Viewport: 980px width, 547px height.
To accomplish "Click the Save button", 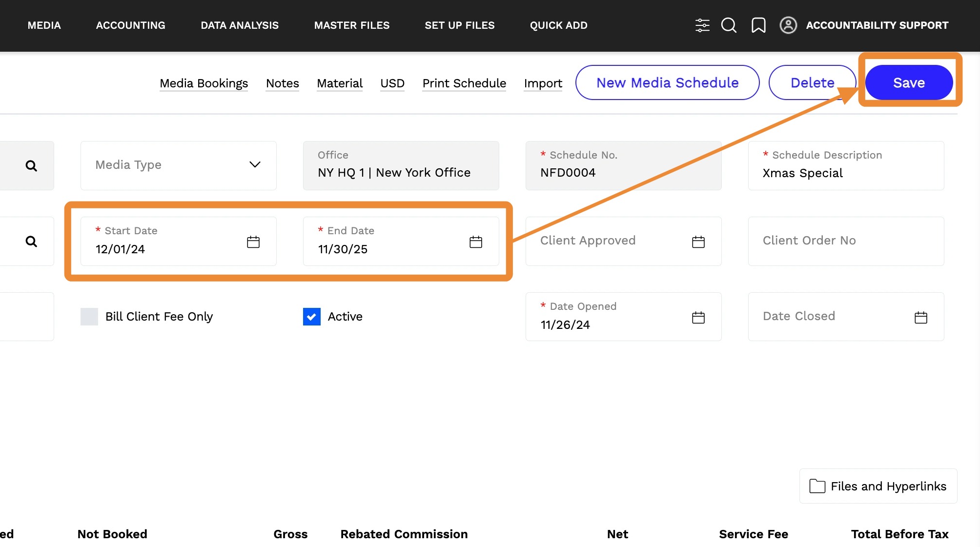I will tap(909, 83).
